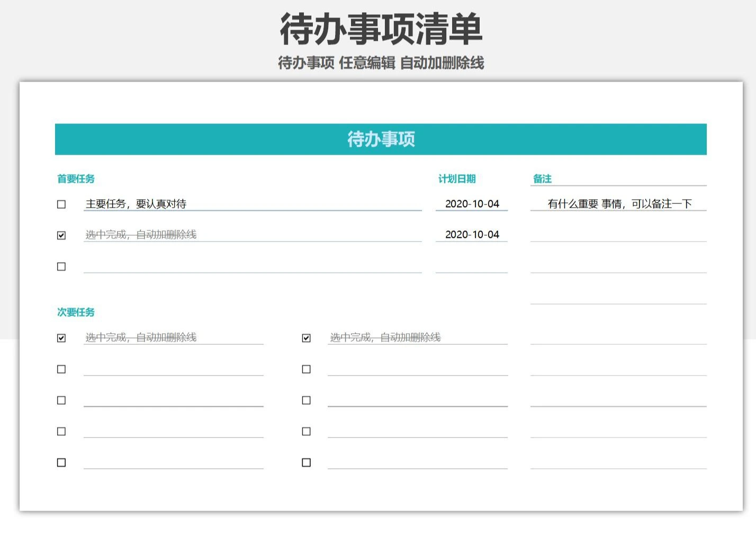Click the note 有什么重要 事情，可以备注一下
The height and width of the screenshot is (535, 756).
tap(621, 202)
